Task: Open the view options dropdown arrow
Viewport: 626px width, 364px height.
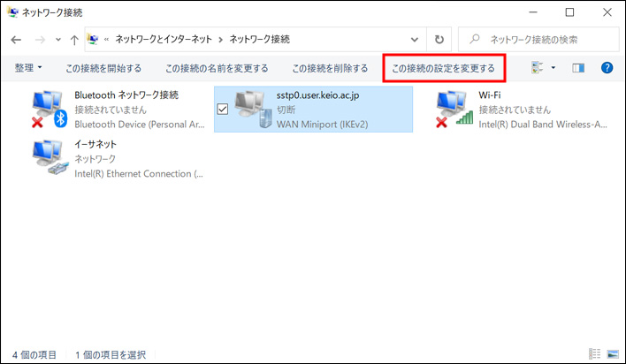Action: point(553,67)
